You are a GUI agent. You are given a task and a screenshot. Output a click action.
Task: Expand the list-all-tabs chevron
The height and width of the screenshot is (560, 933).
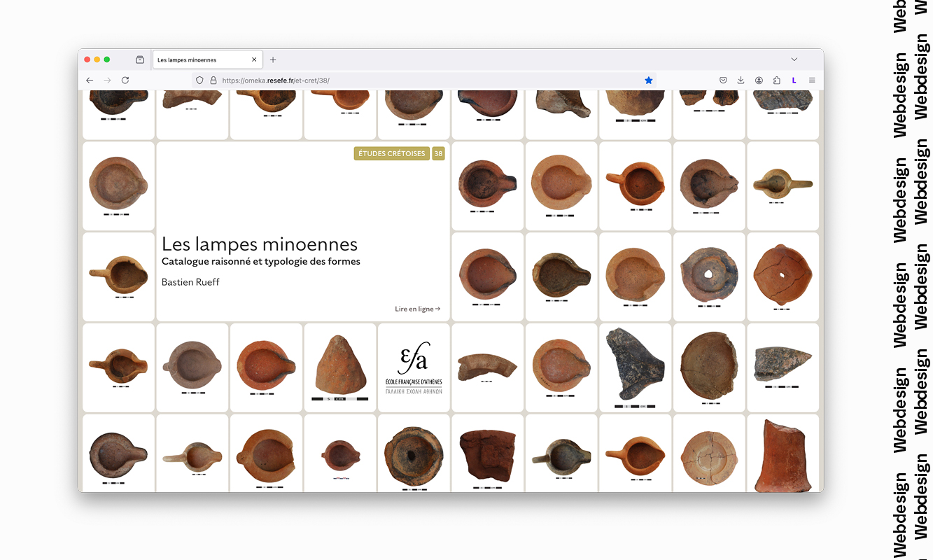tap(794, 59)
